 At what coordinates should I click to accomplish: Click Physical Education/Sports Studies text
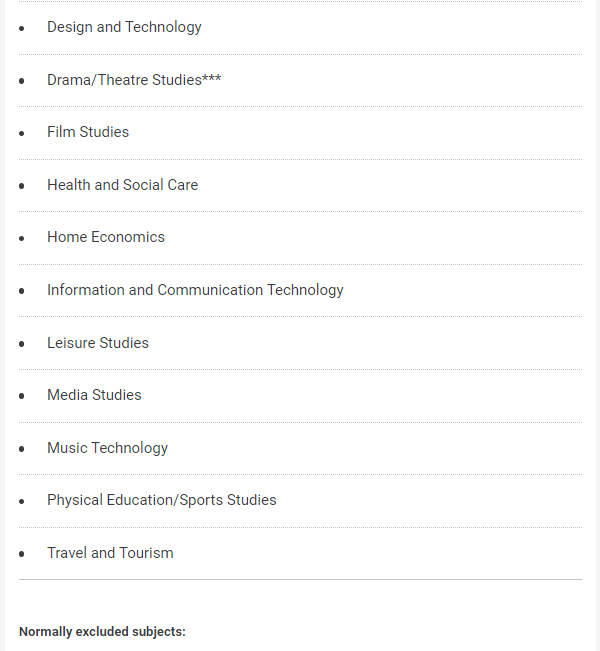coord(162,500)
